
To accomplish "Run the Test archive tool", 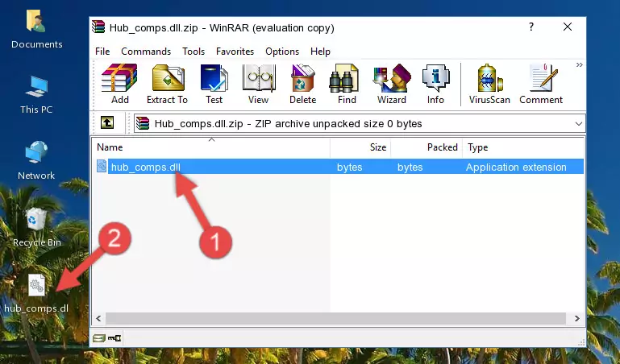I will (214, 84).
